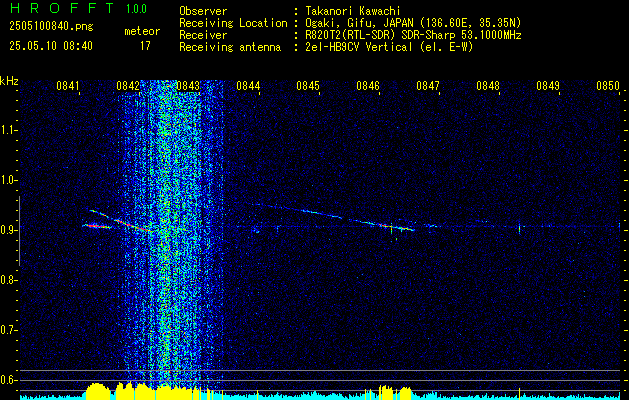Click the 1.0 frequency axis label
Viewport: 629px width, 400px height.
(x=8, y=180)
